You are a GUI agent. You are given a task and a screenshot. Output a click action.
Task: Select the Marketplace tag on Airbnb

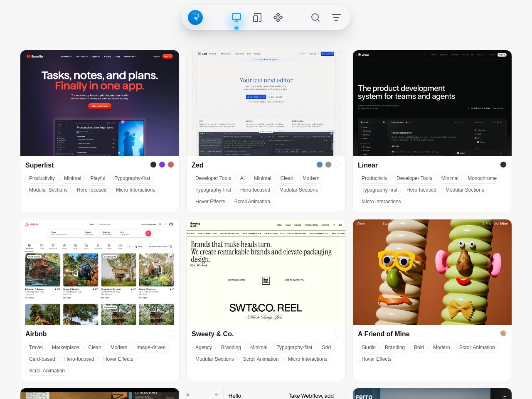click(x=66, y=347)
